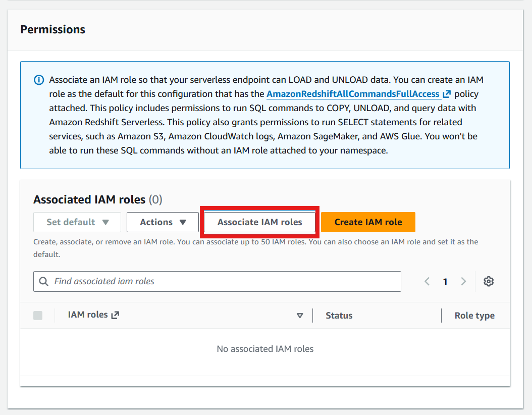Open the AmazonRedshiftAllCommandsFullAccess policy link
Screen dimensions: 532x415
[x=353, y=94]
